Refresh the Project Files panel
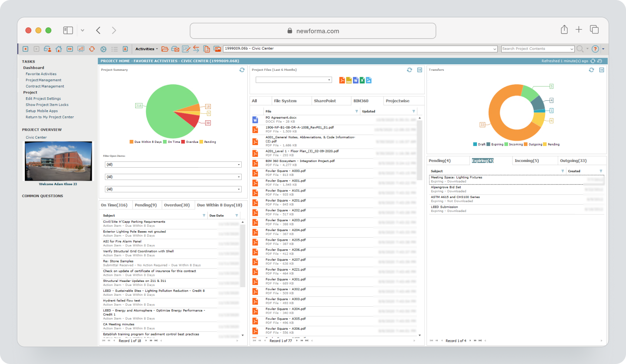This screenshot has width=626, height=364. coord(409,69)
